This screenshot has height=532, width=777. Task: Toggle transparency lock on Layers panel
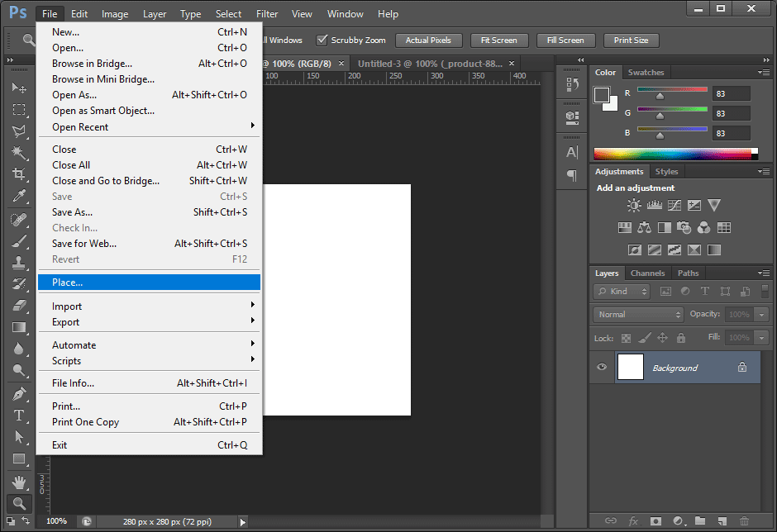pos(626,338)
